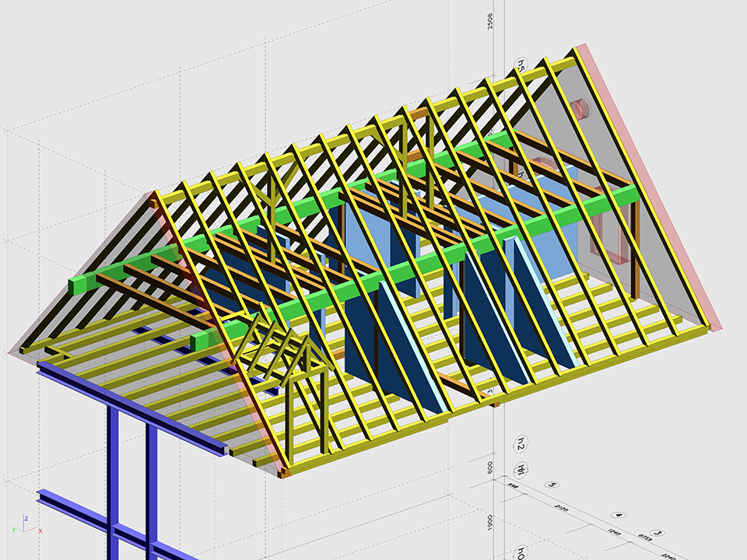Select the h2 level marker bubble
Screen dimensions: 747x560
pyautogui.click(x=521, y=445)
